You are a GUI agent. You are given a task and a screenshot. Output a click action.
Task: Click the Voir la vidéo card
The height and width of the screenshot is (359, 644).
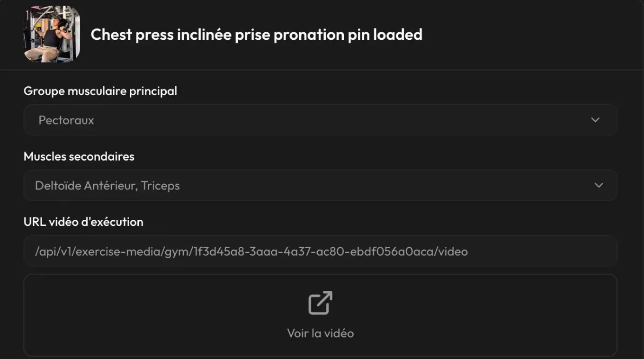tap(320, 315)
